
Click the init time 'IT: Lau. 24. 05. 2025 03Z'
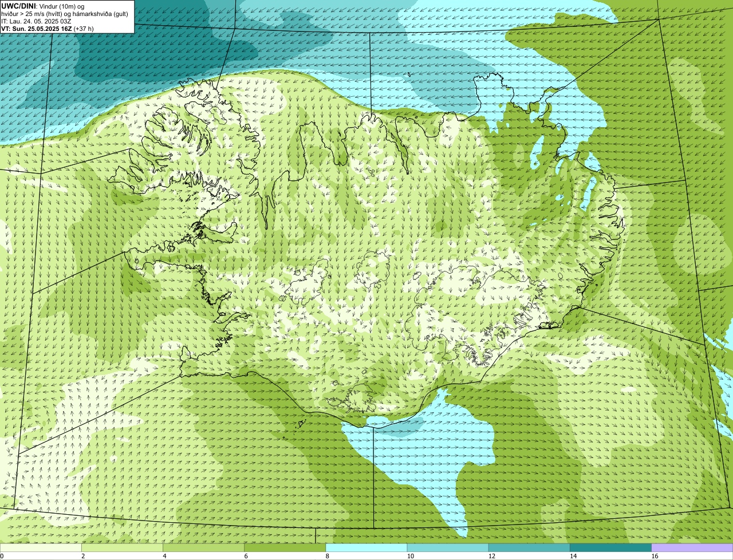coord(36,21)
